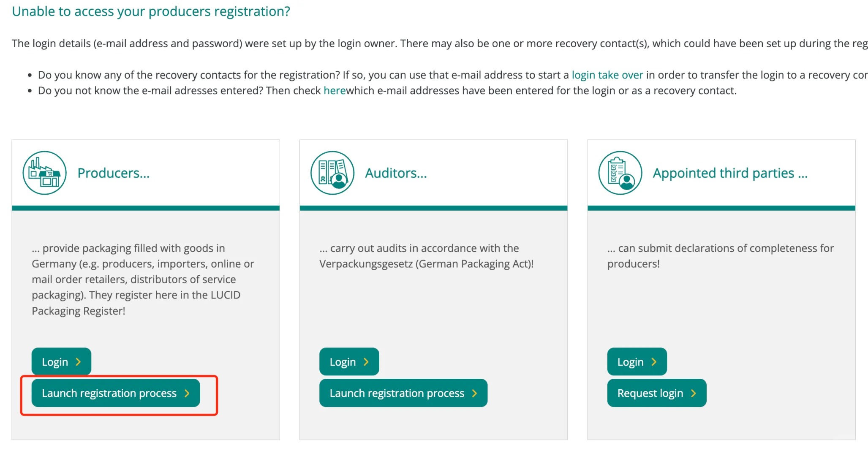Click the Auditors German Packaging Act description
This screenshot has height=456, width=868.
pos(426,256)
